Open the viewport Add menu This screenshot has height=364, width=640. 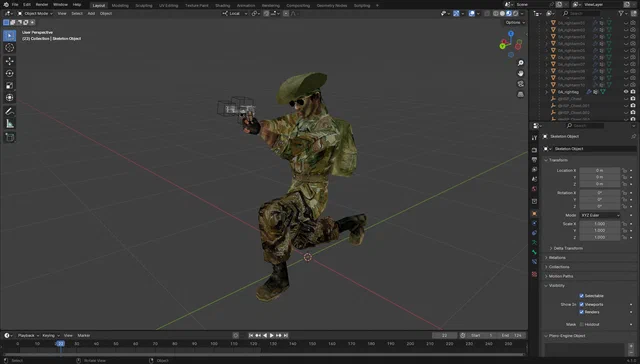[91, 13]
